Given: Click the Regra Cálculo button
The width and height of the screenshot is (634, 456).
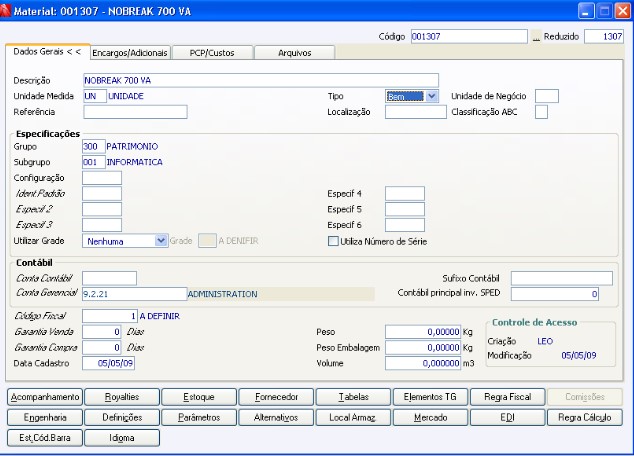Looking at the screenshot, I should (x=585, y=418).
